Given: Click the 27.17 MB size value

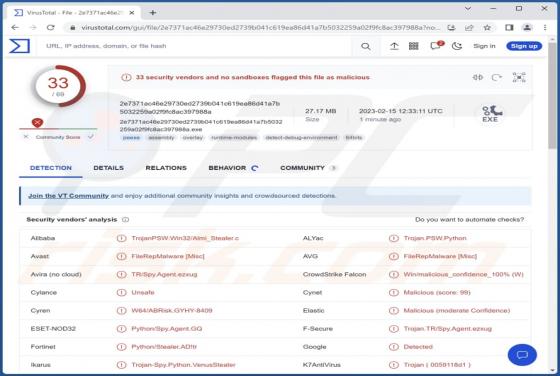Looking at the screenshot, I should 320,111.
